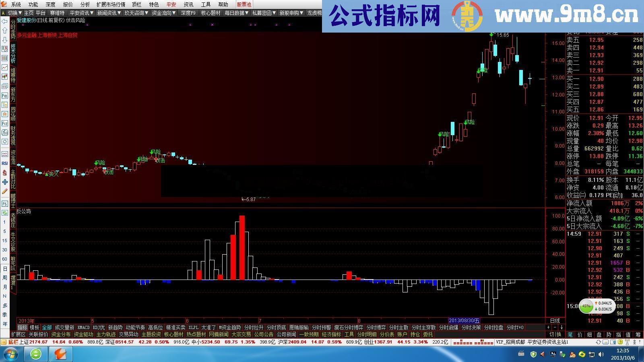Open the RSI panel from the left sidebar

[4, 163]
